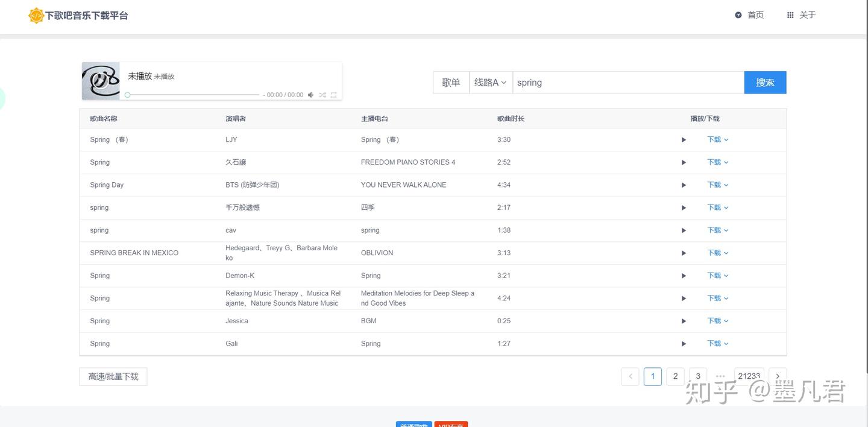Click album FREEDOM PIANO STORIES 4
The image size is (868, 427).
(408, 162)
